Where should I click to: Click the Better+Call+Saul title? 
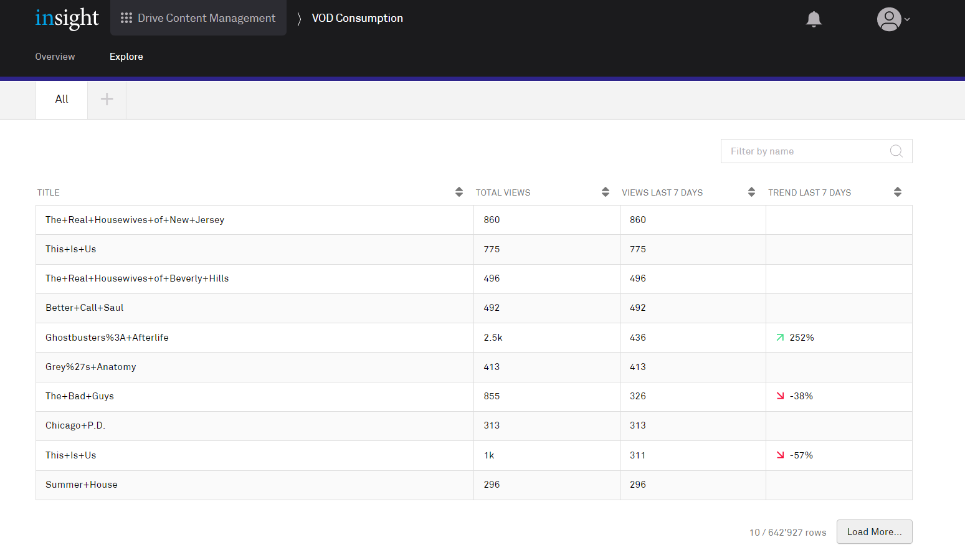tap(85, 308)
